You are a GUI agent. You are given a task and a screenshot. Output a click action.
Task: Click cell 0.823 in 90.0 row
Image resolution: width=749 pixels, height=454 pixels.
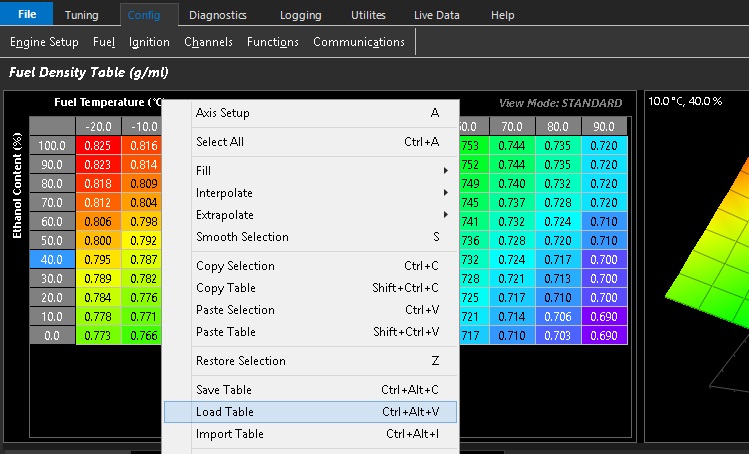pos(98,164)
